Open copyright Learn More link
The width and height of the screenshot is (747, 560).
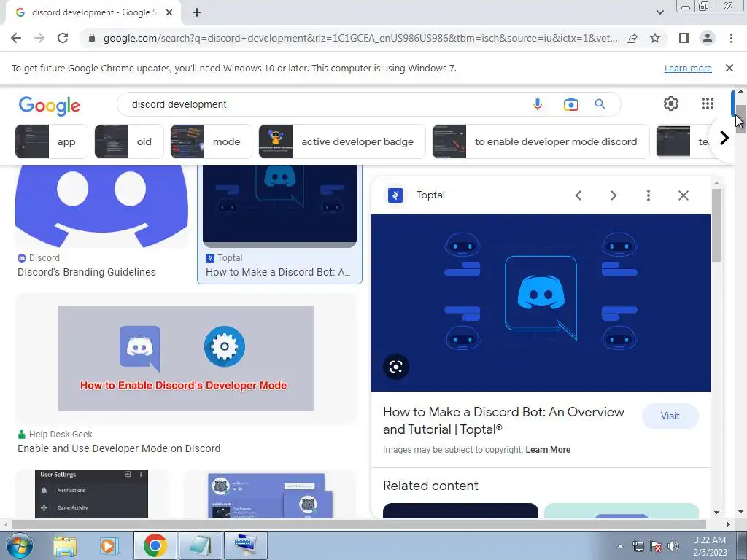click(x=548, y=449)
